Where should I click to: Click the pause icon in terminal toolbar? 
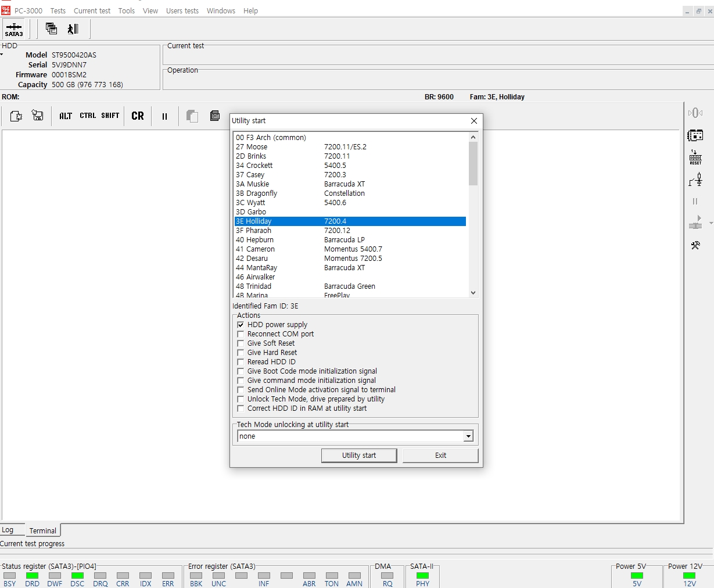164,116
